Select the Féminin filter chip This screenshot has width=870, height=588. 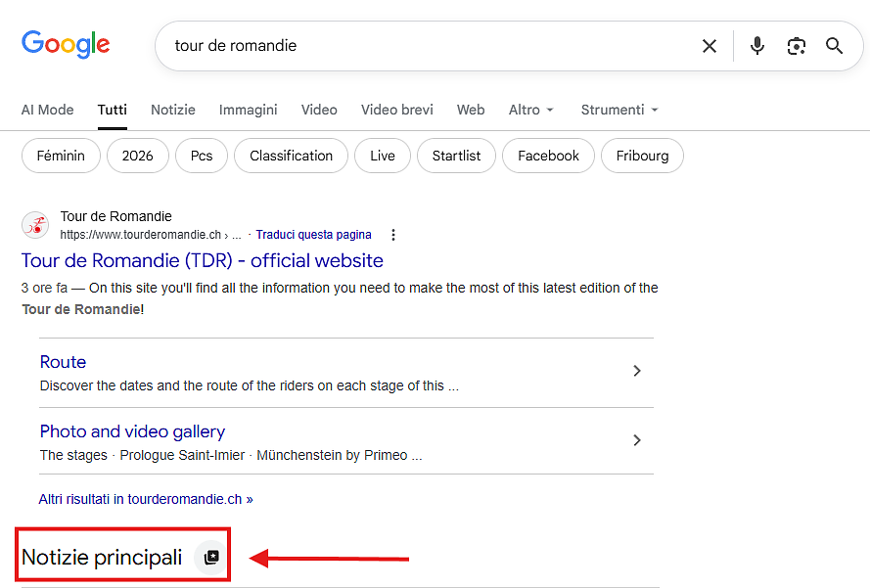61,156
